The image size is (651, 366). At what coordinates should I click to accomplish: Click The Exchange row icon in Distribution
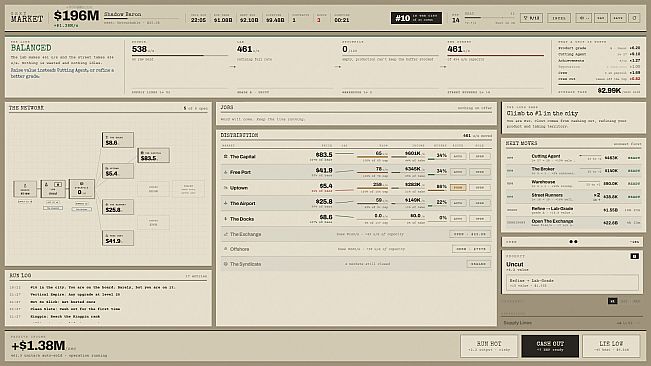(225, 234)
